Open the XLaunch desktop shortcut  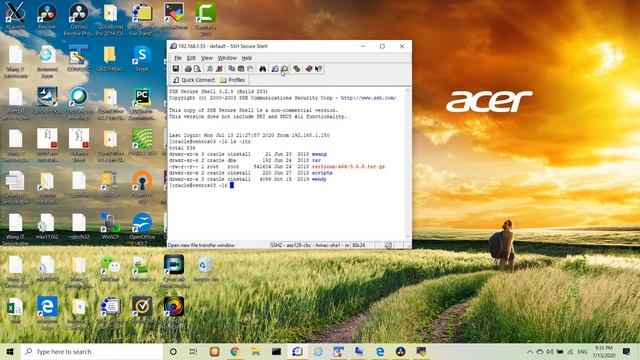click(15, 17)
